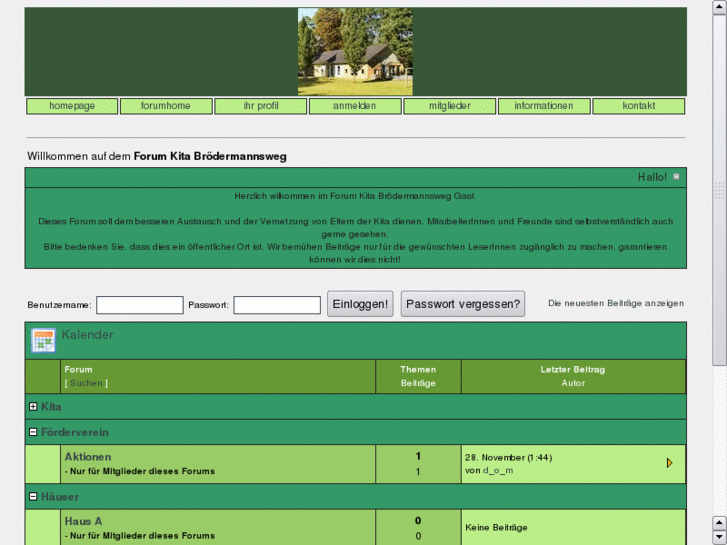Viewport: 727px width, 545px height.
Task: Click the Passwort vergessen? button
Action: (x=463, y=304)
